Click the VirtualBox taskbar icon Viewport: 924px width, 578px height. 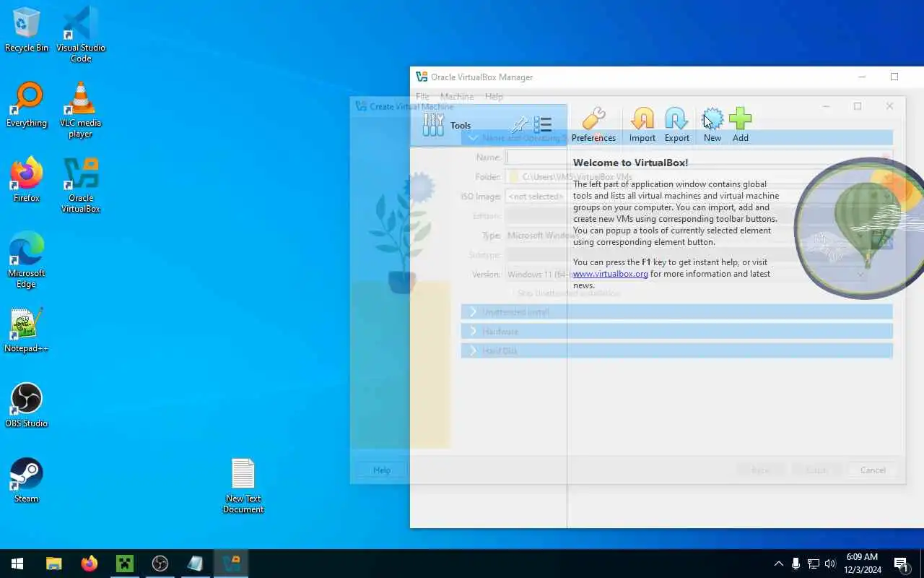[x=231, y=564]
